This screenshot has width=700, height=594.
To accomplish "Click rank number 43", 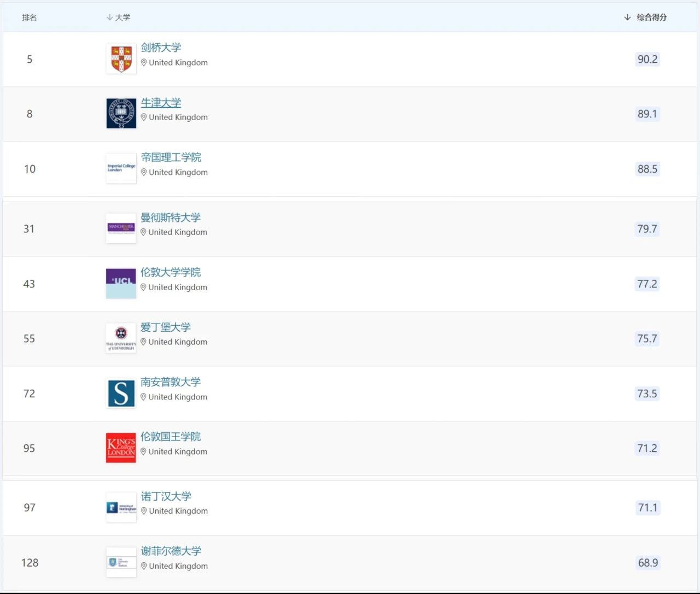I will pyautogui.click(x=29, y=284).
